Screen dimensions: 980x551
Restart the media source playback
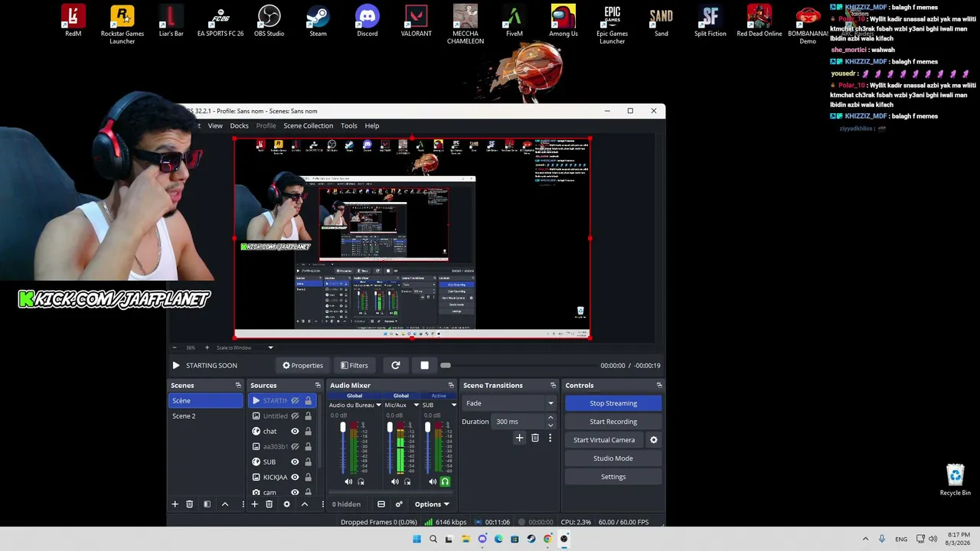396,365
